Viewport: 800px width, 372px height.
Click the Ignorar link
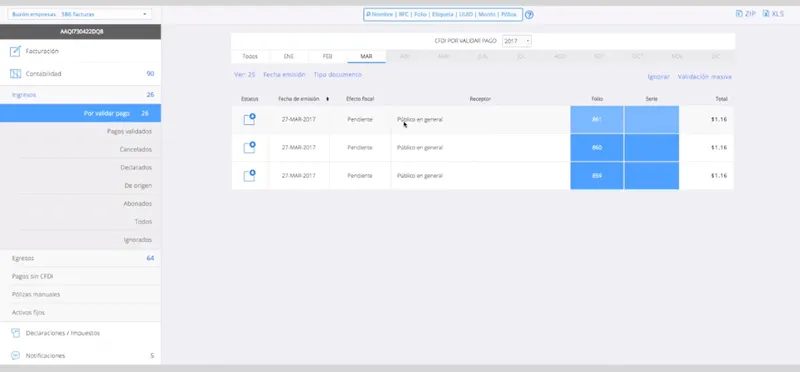[658, 77]
